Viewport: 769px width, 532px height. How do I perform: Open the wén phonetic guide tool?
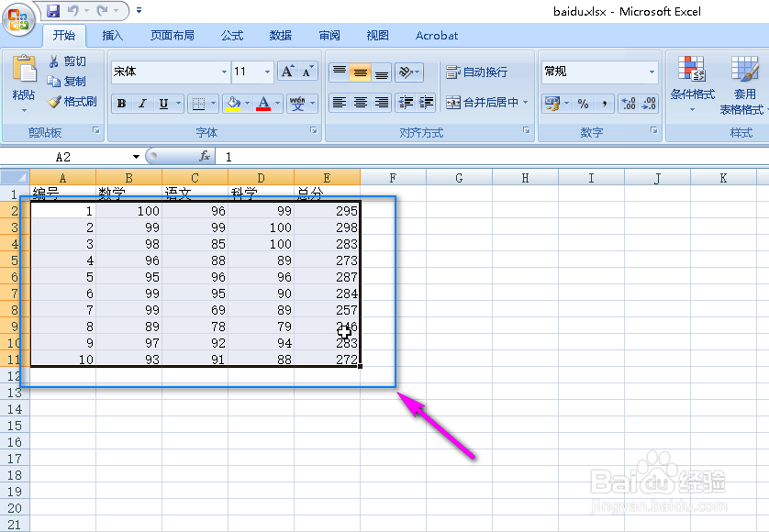[x=297, y=104]
